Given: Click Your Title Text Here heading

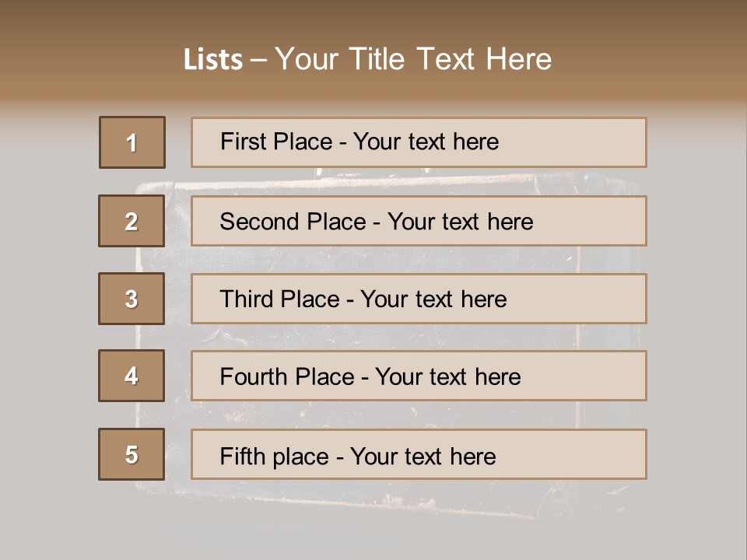Looking at the screenshot, I should coord(413,59).
